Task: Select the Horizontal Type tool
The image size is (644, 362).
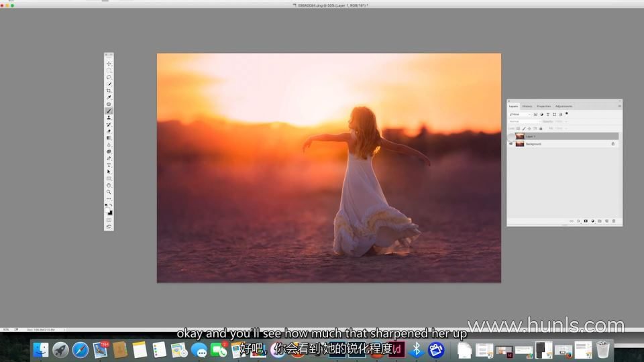Action: pyautogui.click(x=109, y=165)
